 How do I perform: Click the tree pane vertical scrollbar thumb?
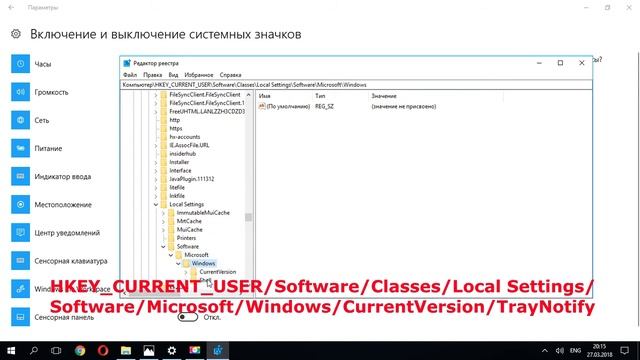(248, 217)
